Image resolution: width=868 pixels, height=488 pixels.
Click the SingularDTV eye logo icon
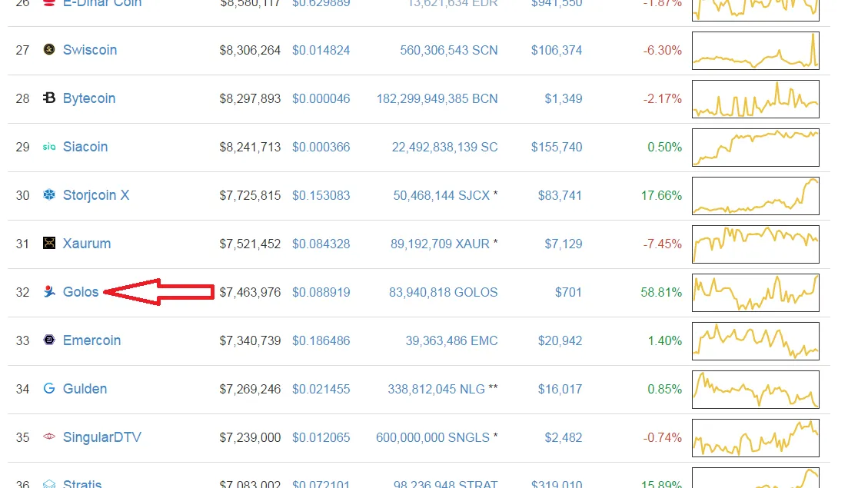49,437
